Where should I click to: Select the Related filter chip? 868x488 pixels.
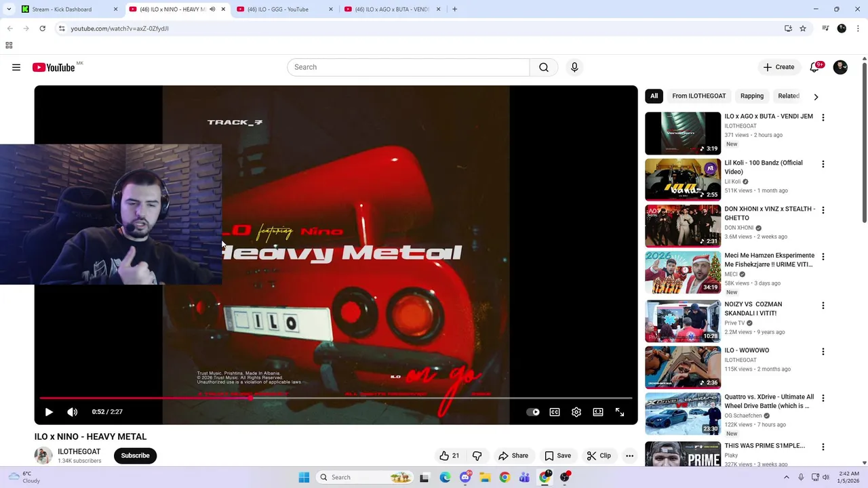[x=789, y=96]
